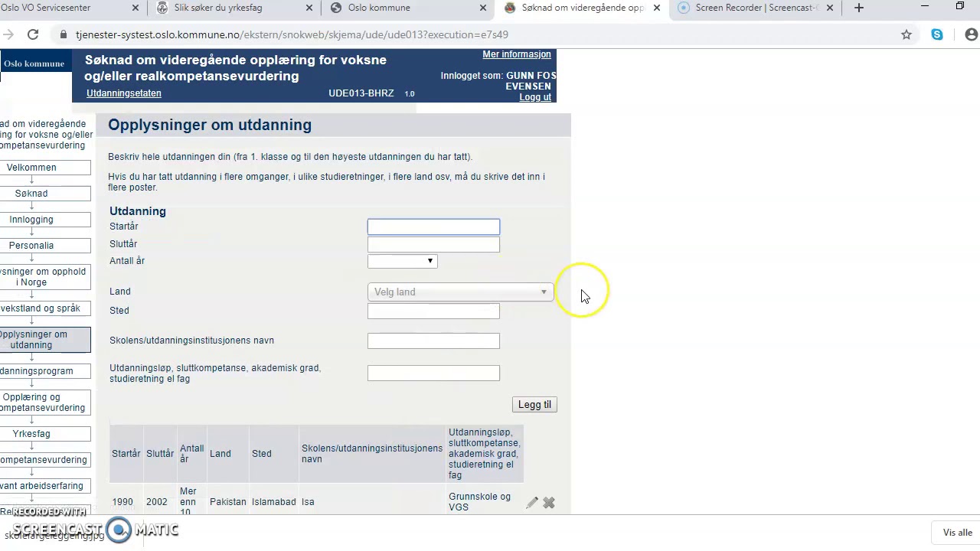The image size is (980, 551).
Task: Open the Skype extension icon
Action: point(937,34)
